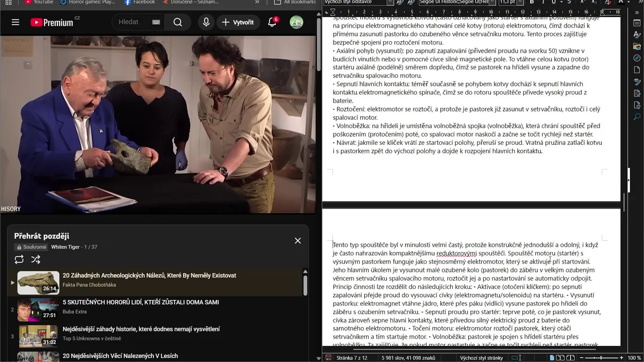Open browser apps grid icon
This screenshot has width=644, height=362.
click(x=8, y=2)
